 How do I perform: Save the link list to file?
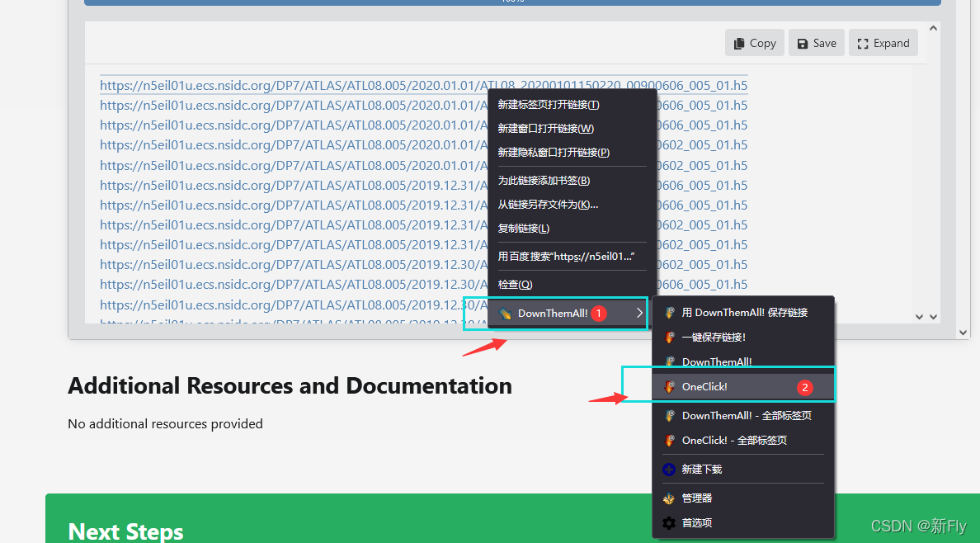tap(816, 43)
